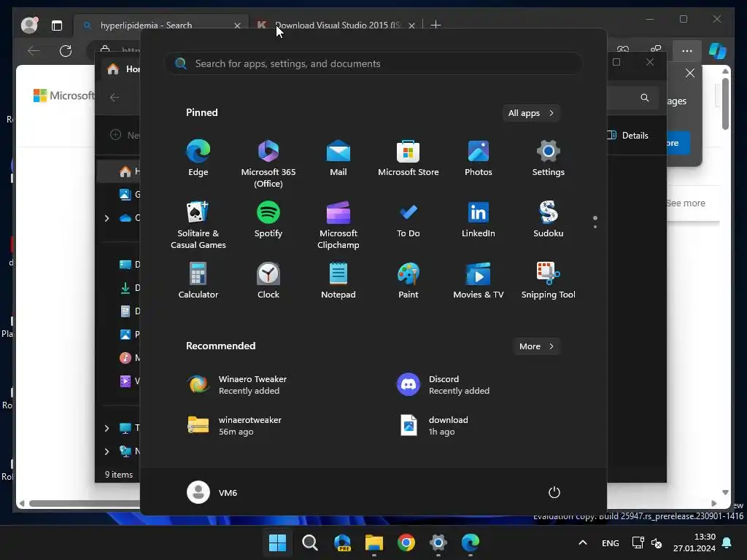747x560 pixels.
Task: Switch to Microsoft Edge on the taskbar
Action: [471, 542]
